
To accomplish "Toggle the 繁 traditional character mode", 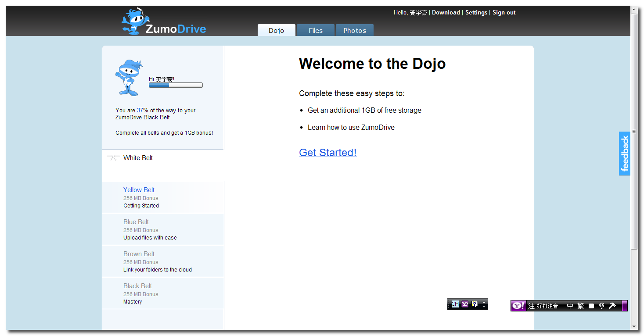I will coord(580,306).
